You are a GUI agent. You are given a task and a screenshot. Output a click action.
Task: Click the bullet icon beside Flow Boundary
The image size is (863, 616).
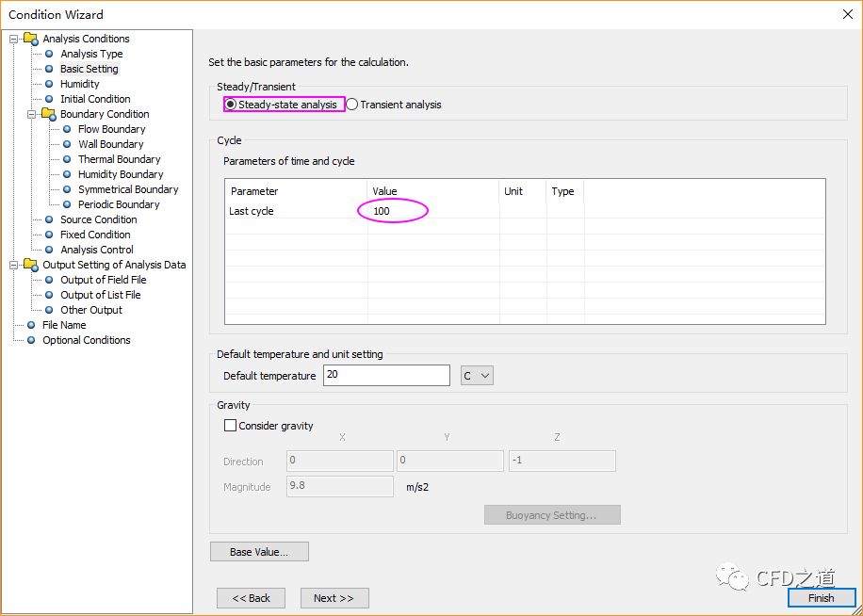[x=67, y=129]
